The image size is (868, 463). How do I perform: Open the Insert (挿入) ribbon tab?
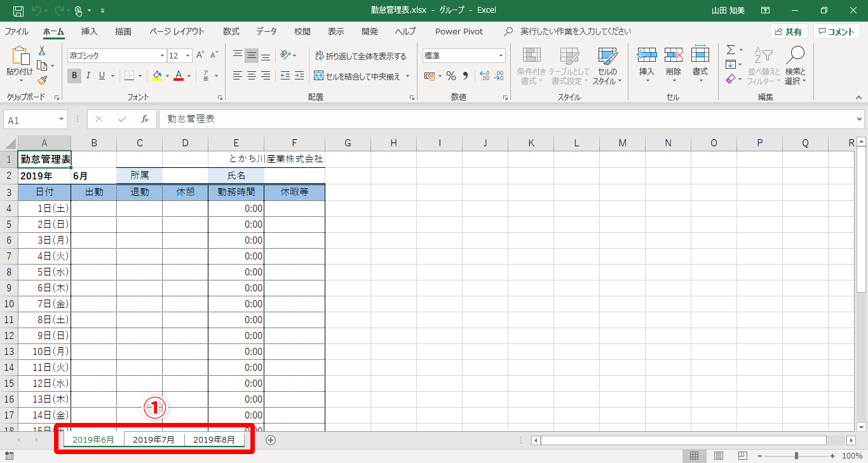90,31
